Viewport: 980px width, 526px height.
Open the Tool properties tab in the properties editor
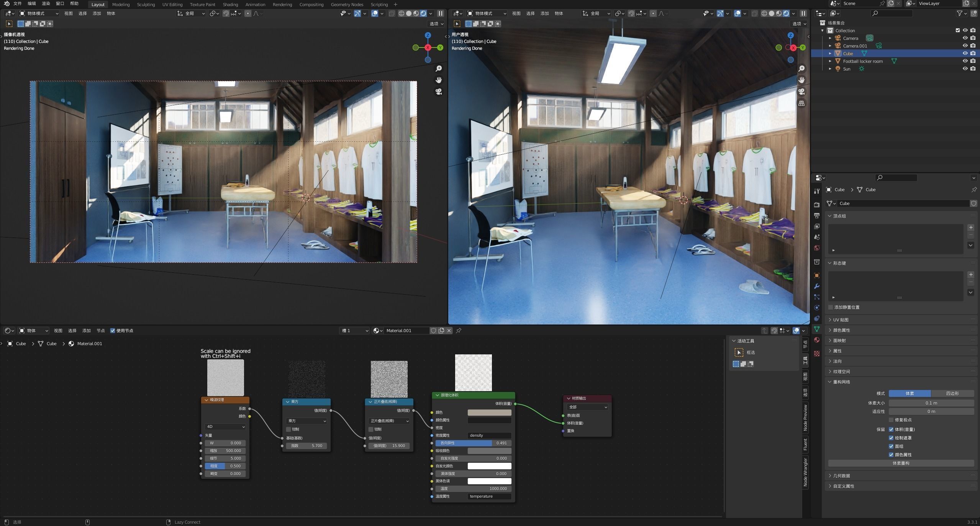tap(816, 191)
